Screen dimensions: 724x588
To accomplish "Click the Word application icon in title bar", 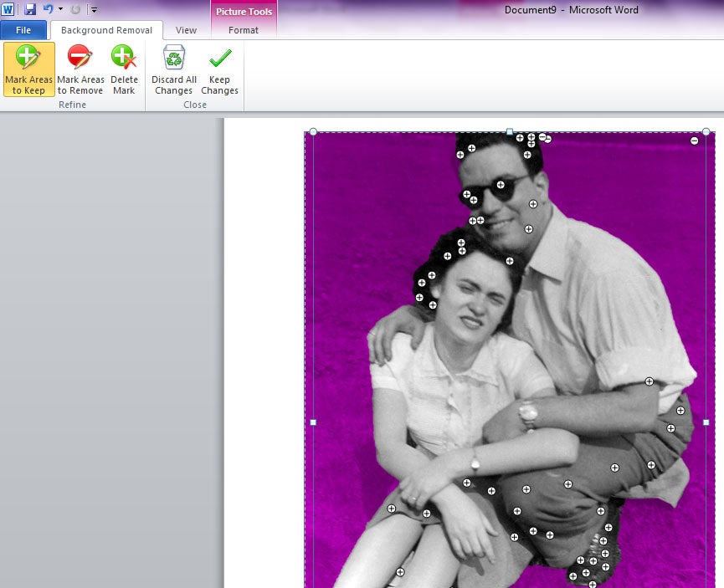I will [x=8, y=8].
